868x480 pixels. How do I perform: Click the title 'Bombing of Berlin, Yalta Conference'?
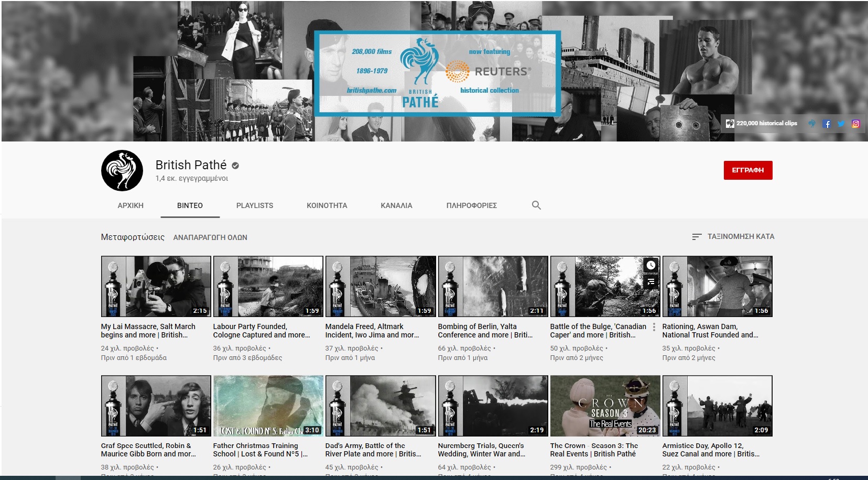pos(485,331)
